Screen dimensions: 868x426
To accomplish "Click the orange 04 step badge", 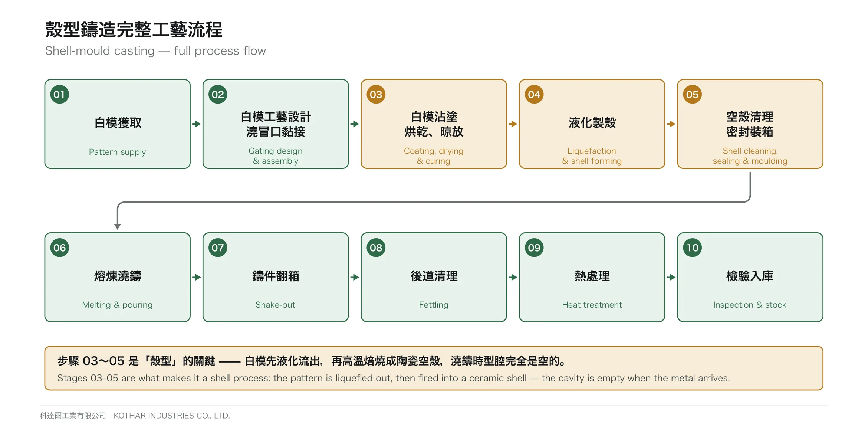I will pyautogui.click(x=534, y=95).
